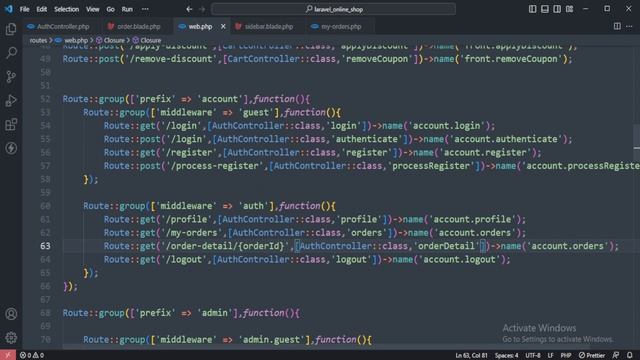Change indentation via Spaces: 4
The image size is (640, 360).
507,356
